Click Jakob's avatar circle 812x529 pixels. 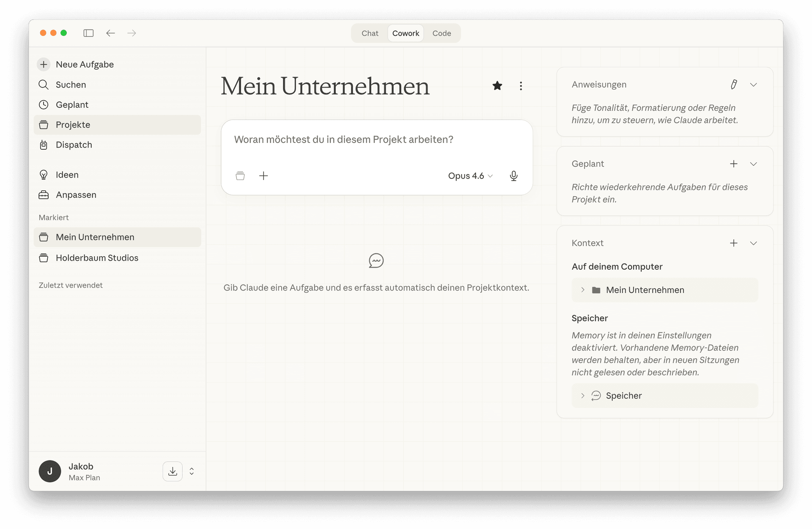pos(50,471)
